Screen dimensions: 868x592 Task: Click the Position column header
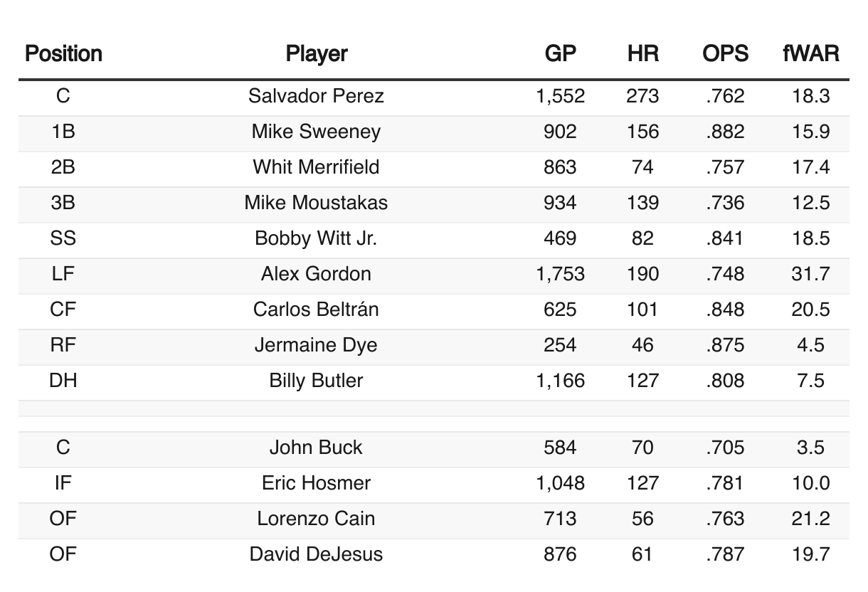tap(63, 53)
